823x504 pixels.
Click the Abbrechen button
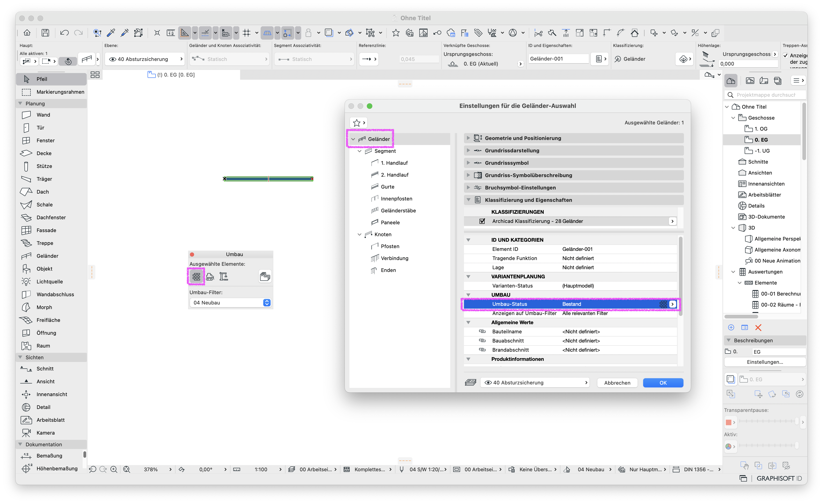click(617, 383)
